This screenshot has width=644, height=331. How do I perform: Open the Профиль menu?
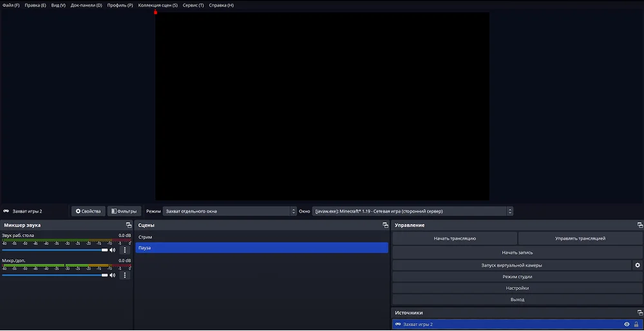click(x=120, y=5)
